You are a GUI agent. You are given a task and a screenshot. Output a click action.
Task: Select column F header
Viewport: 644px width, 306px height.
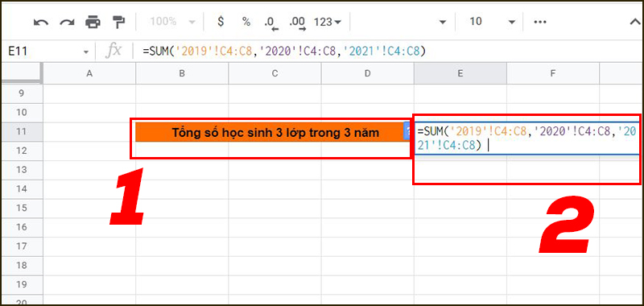pos(553,73)
